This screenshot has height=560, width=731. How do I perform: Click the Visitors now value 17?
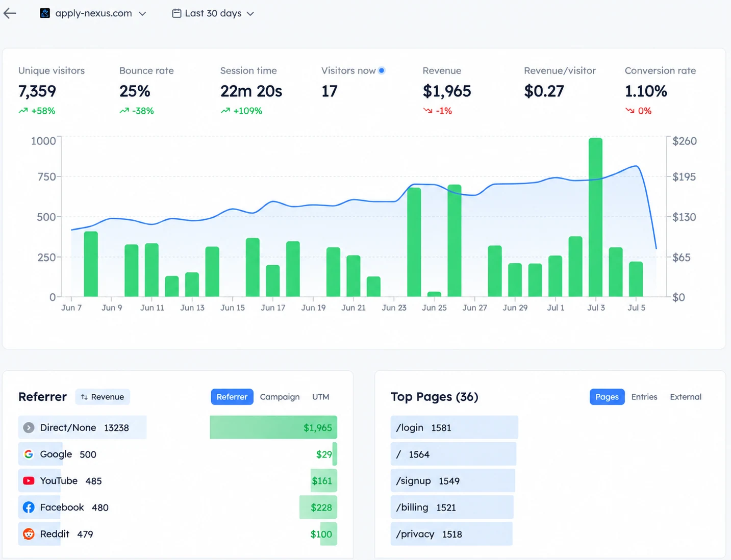tap(330, 91)
